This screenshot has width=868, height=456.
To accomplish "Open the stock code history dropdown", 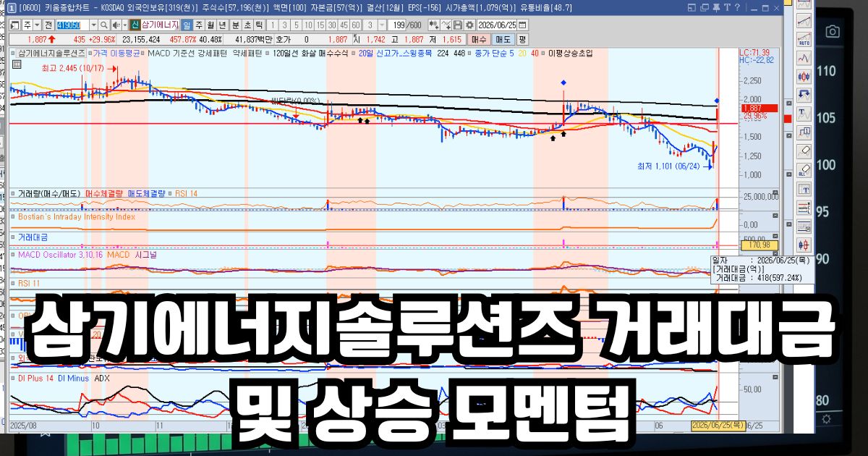I will click(x=93, y=25).
